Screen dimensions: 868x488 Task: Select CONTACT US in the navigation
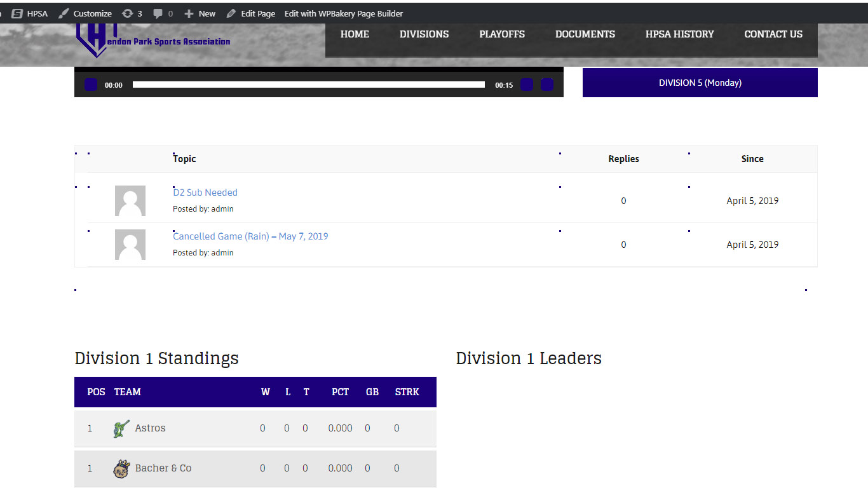[x=773, y=34]
